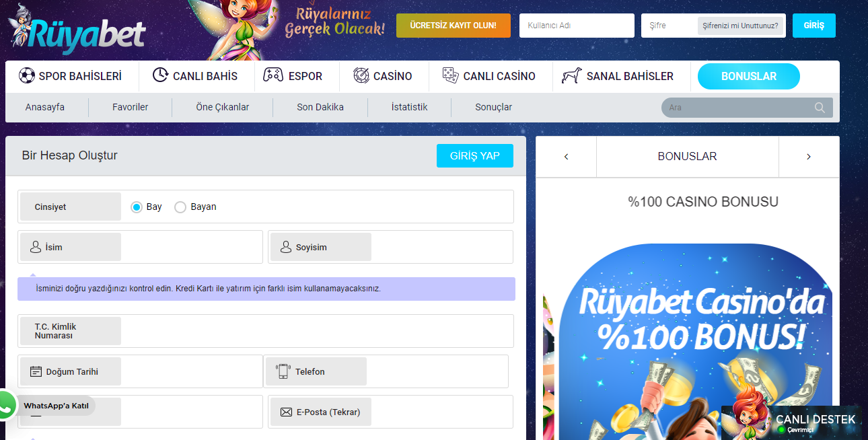Click the greyhound icon beside Sanal Bahisler
This screenshot has height=440, width=868.
[571, 75]
